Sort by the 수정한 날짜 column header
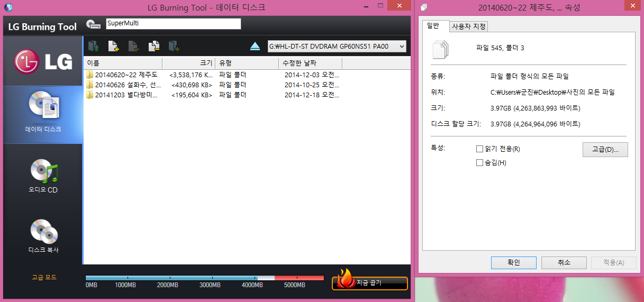 [311, 63]
